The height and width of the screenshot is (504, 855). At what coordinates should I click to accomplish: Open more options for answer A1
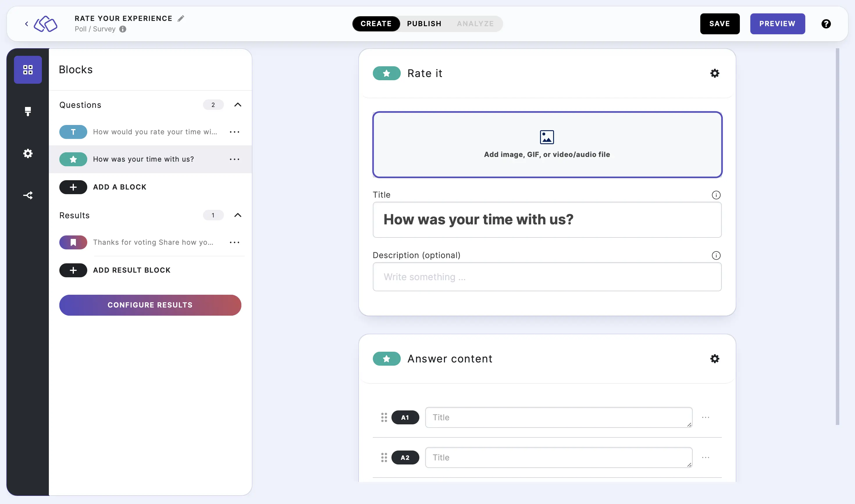[706, 417]
